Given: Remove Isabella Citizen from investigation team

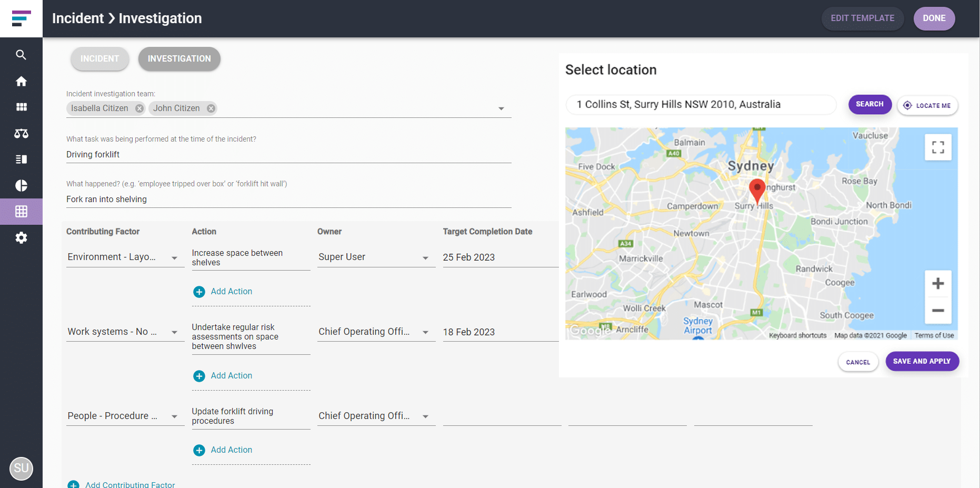Looking at the screenshot, I should coord(139,108).
